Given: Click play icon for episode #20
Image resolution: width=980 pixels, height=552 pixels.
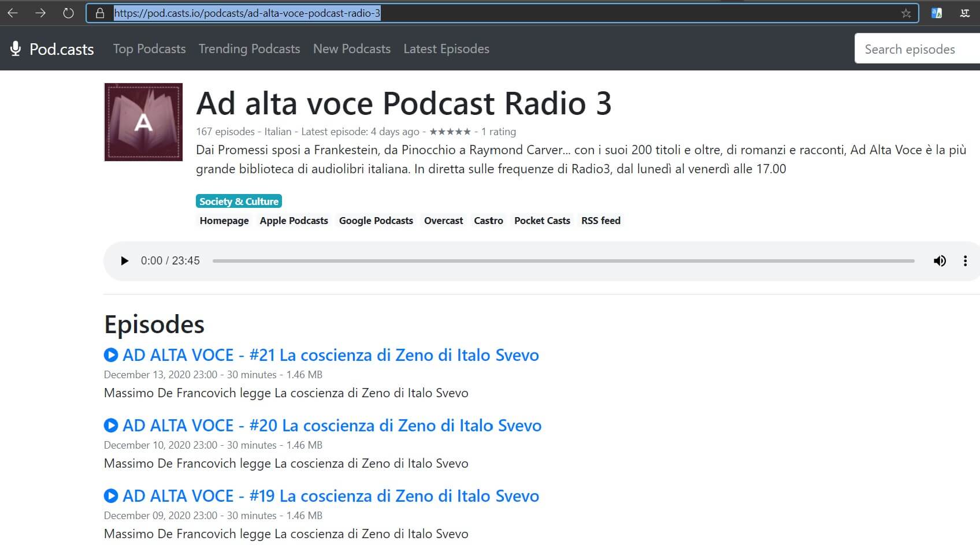Looking at the screenshot, I should 111,426.
